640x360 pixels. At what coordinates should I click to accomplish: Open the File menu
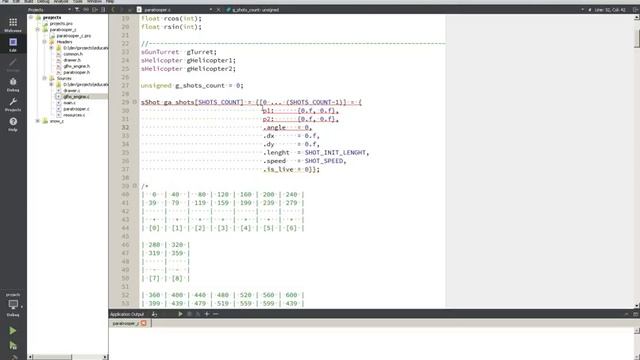click(5, 2)
